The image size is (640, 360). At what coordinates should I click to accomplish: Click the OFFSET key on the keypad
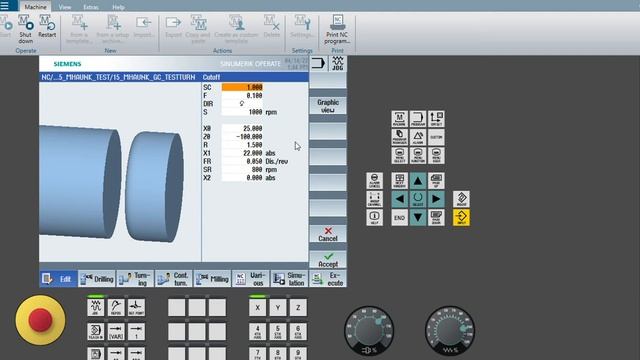[436, 119]
